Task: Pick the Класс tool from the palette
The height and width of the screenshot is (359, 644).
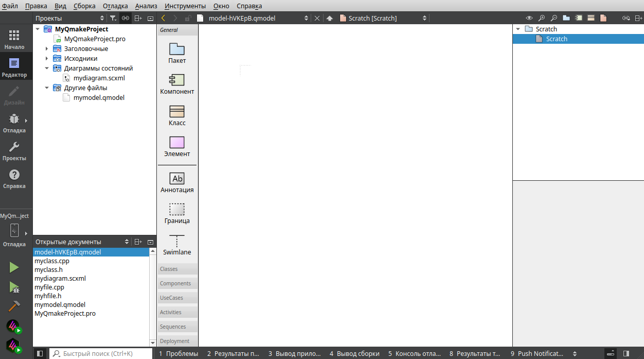Action: click(x=177, y=115)
